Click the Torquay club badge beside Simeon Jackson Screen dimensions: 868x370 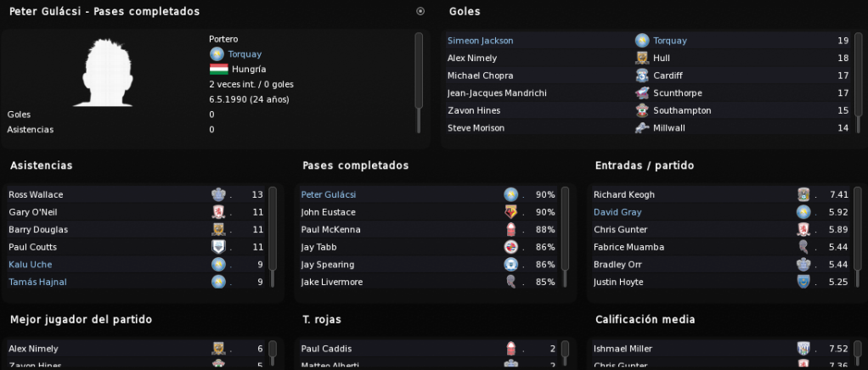coord(642,41)
